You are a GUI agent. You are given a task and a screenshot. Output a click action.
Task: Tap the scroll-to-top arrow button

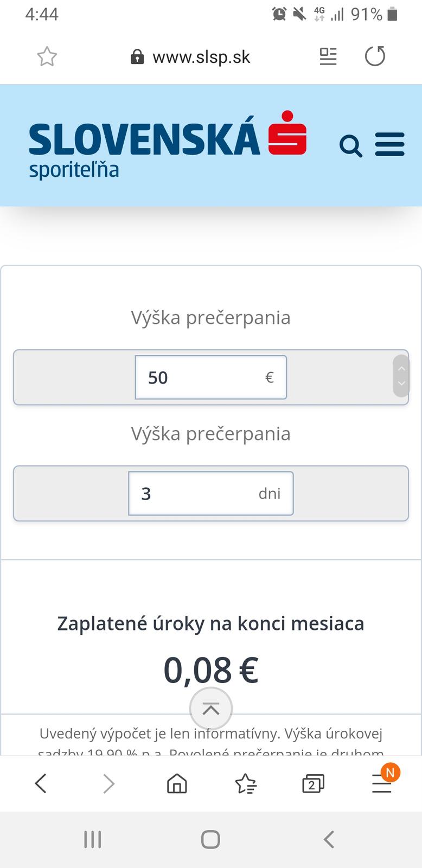[211, 709]
